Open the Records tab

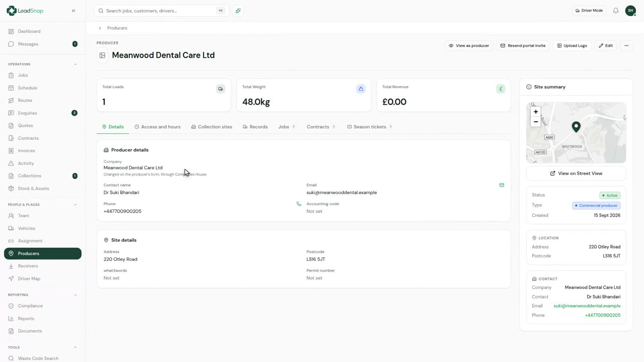(255, 127)
